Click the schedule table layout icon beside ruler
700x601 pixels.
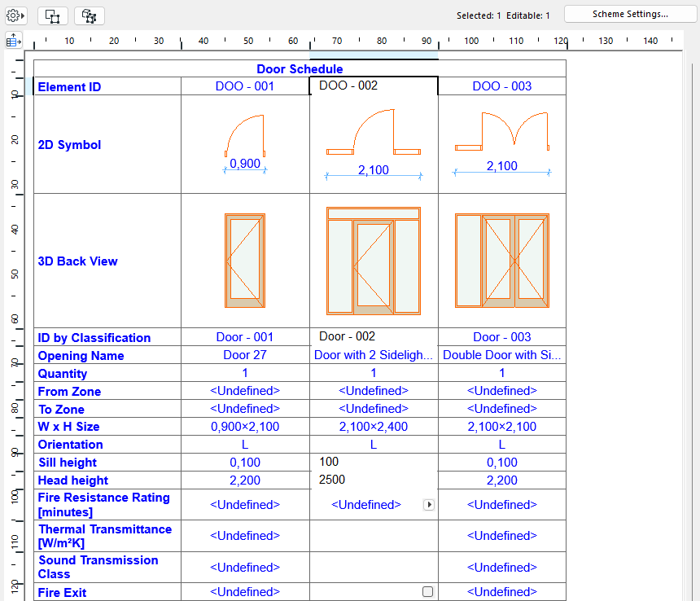pos(14,40)
